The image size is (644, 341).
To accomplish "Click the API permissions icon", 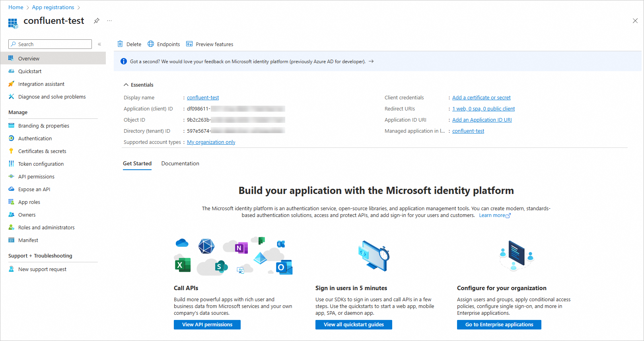I will [11, 176].
